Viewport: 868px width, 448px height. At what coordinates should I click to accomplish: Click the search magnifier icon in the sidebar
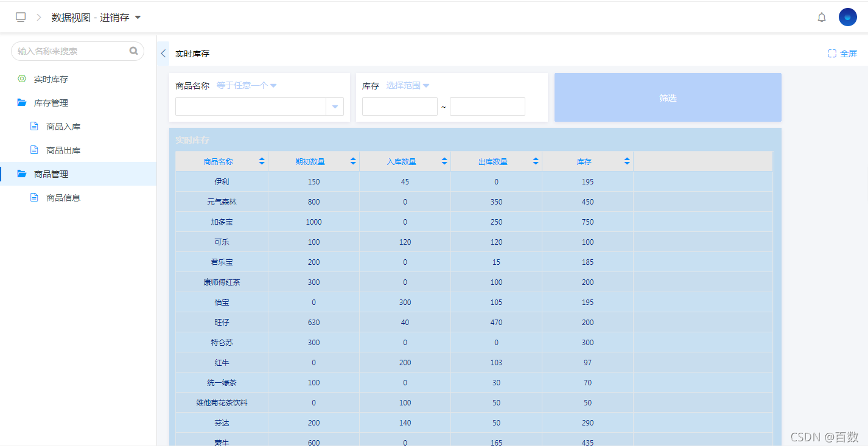(134, 51)
